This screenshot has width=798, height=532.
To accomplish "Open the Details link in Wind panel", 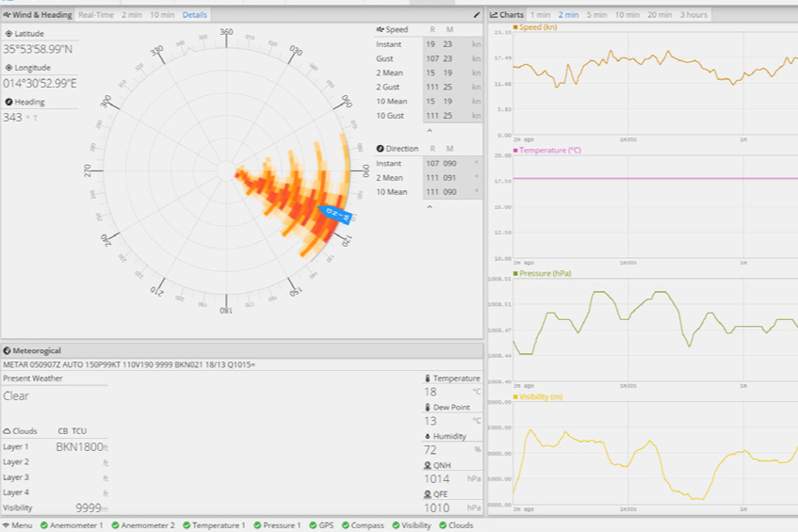I will [x=195, y=15].
